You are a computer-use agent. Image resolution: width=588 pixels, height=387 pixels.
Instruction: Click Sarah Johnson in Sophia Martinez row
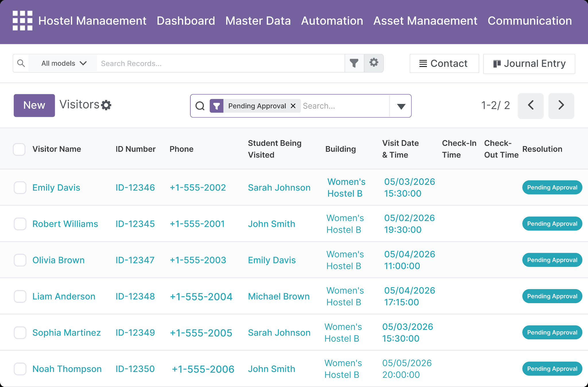pyautogui.click(x=279, y=332)
